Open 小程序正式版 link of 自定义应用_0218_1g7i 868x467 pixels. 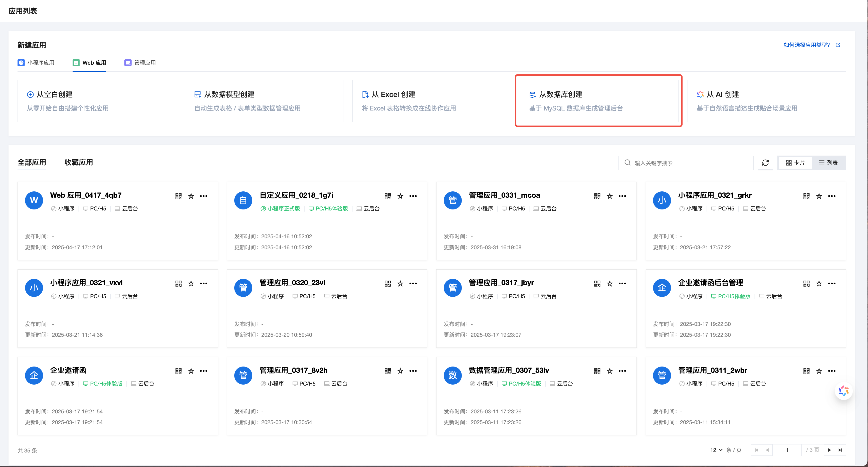pyautogui.click(x=280, y=209)
